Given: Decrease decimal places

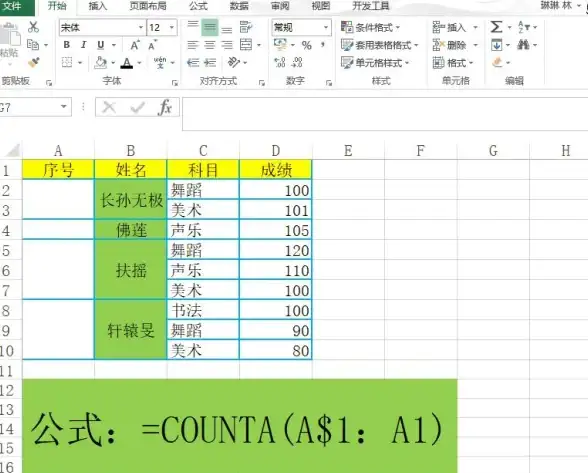Looking at the screenshot, I should pyautogui.click(x=297, y=62).
